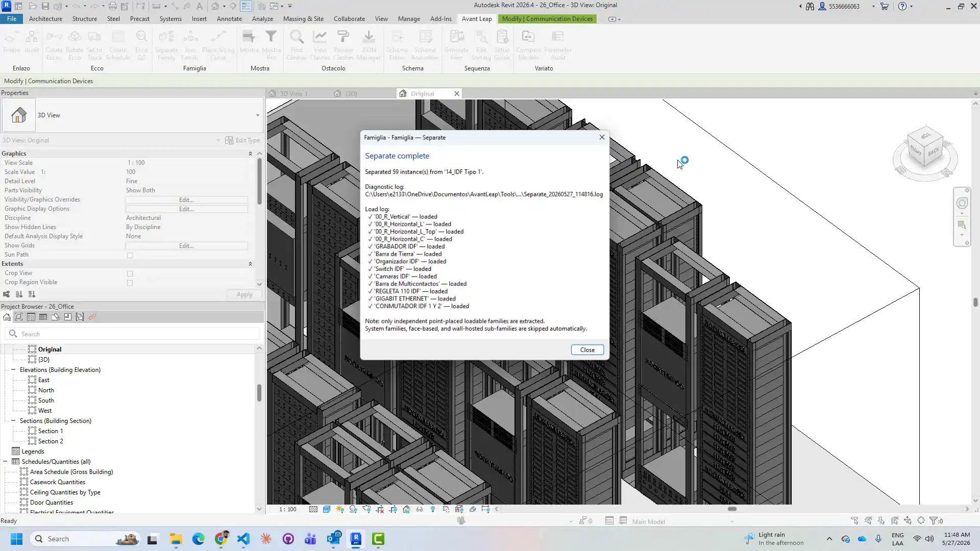The height and width of the screenshot is (551, 980).
Task: Click Edit for Show Grids
Action: tap(186, 246)
